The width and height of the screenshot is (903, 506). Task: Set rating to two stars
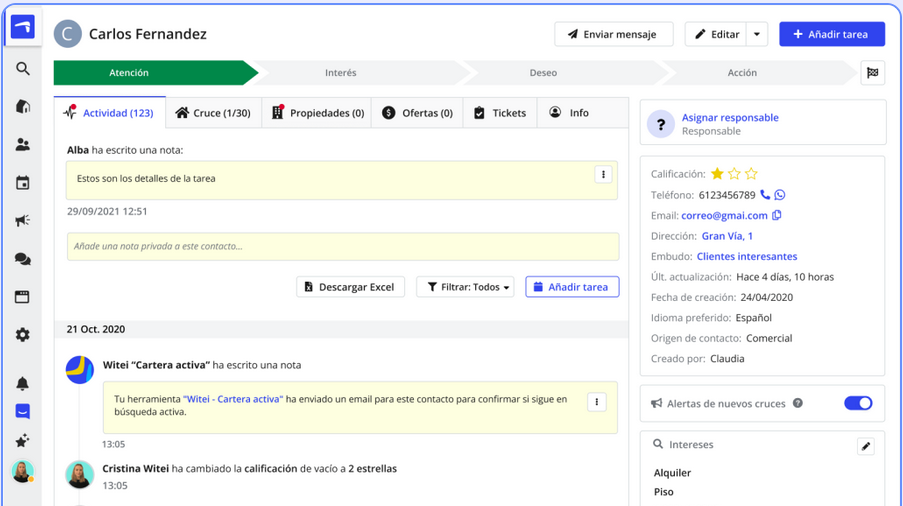[x=734, y=174]
